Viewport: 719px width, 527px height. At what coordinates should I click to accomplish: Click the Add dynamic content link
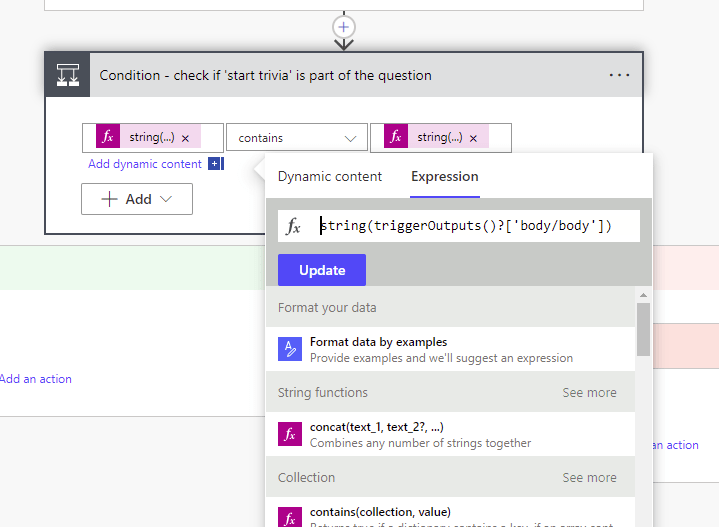[145, 164]
